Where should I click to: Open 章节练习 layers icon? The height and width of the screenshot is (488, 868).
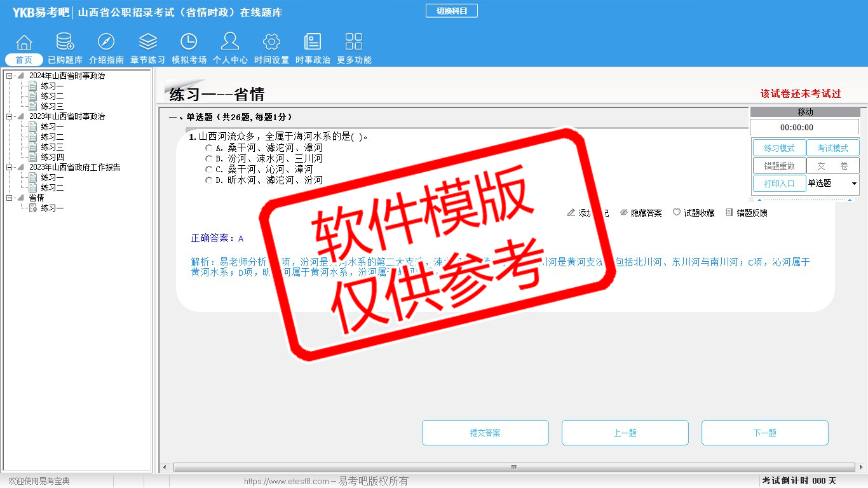[x=147, y=43]
